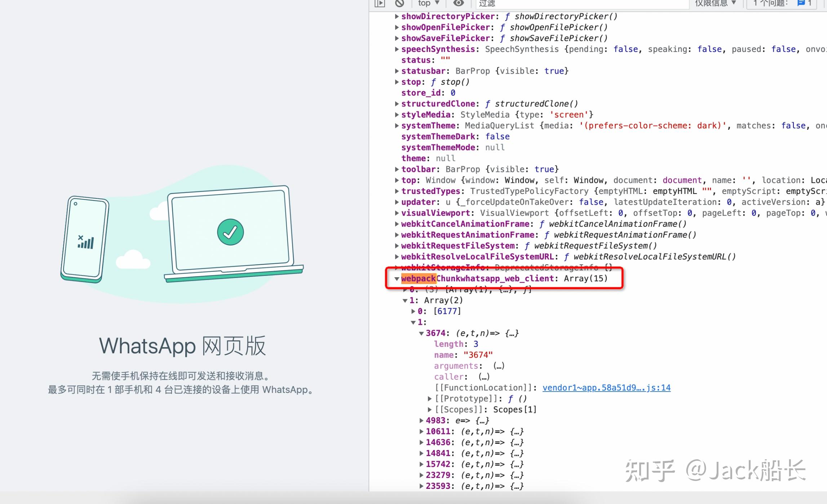The width and height of the screenshot is (827, 504).
Task: Expand the speechSynthesis object
Action: (397, 49)
